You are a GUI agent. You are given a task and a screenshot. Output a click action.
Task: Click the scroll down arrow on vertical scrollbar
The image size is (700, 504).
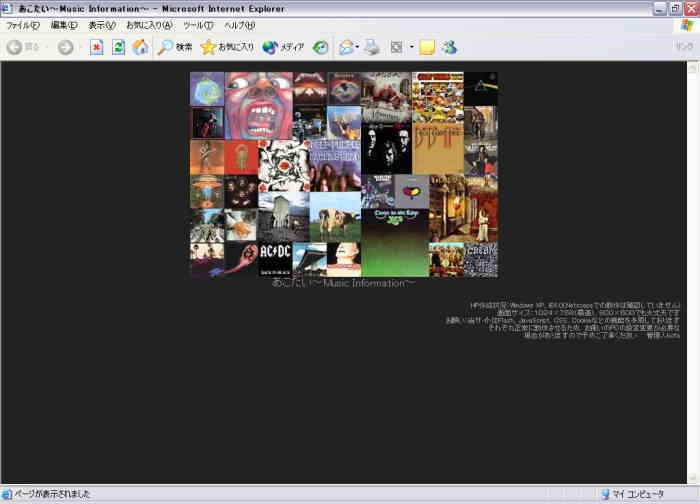[693, 478]
